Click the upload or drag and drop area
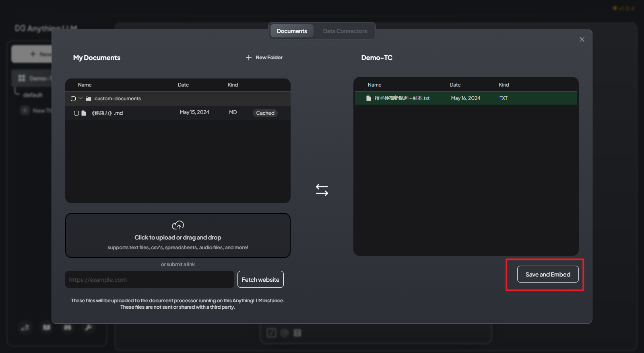 pyautogui.click(x=178, y=235)
